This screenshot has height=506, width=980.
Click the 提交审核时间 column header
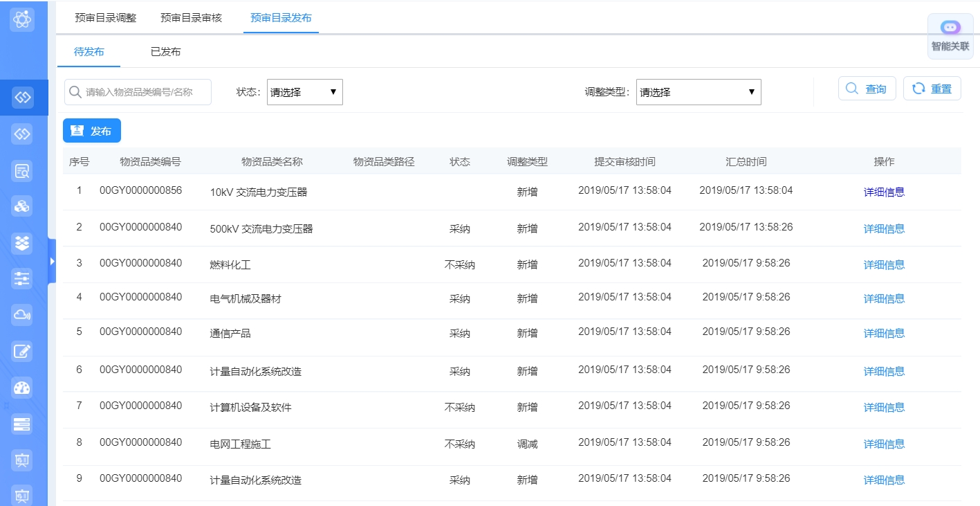point(625,162)
